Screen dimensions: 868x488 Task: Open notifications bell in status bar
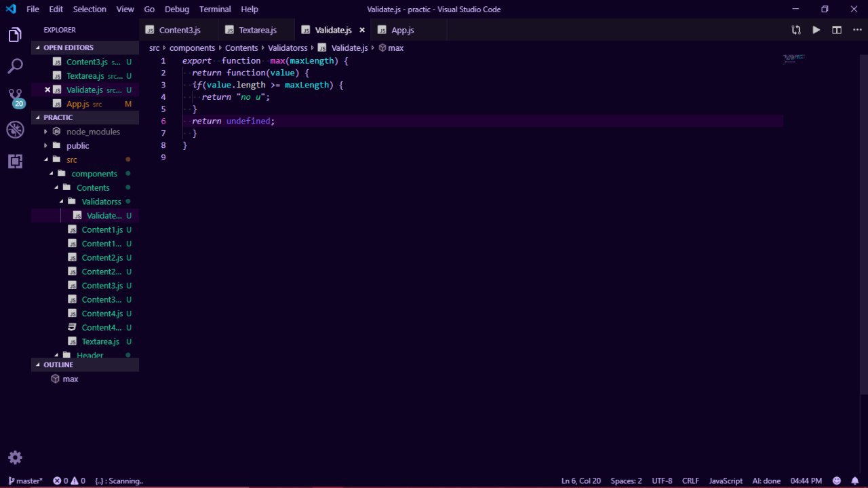point(854,481)
